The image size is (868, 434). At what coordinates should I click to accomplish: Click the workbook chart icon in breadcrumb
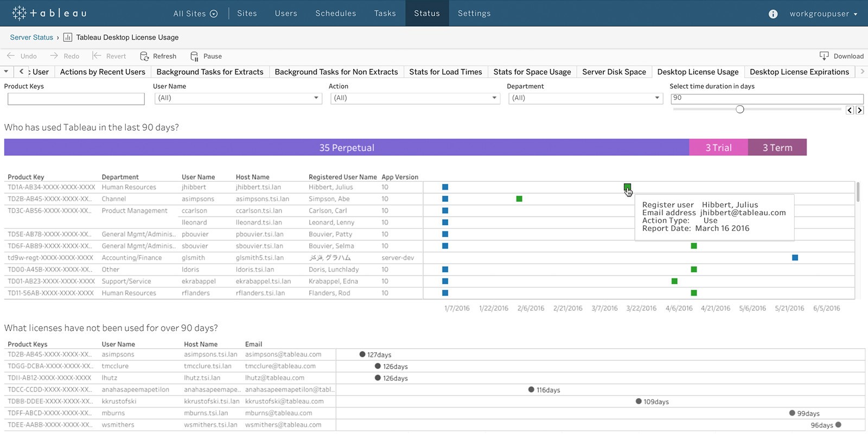[x=68, y=37]
